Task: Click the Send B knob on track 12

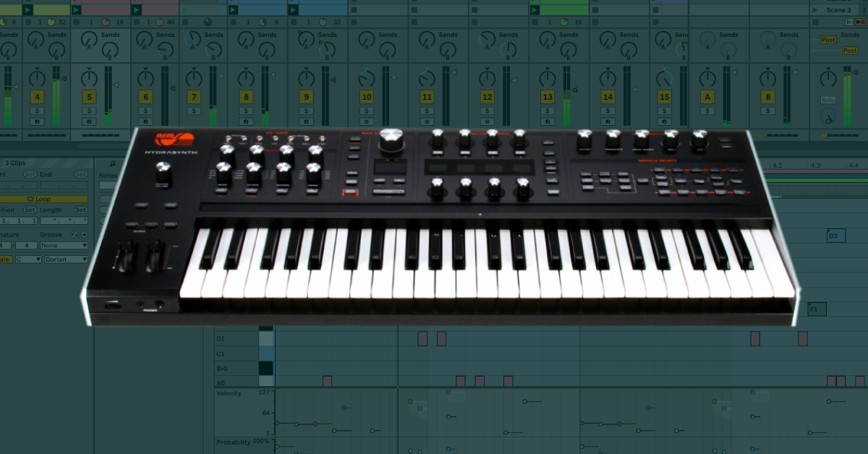Action: [508, 50]
